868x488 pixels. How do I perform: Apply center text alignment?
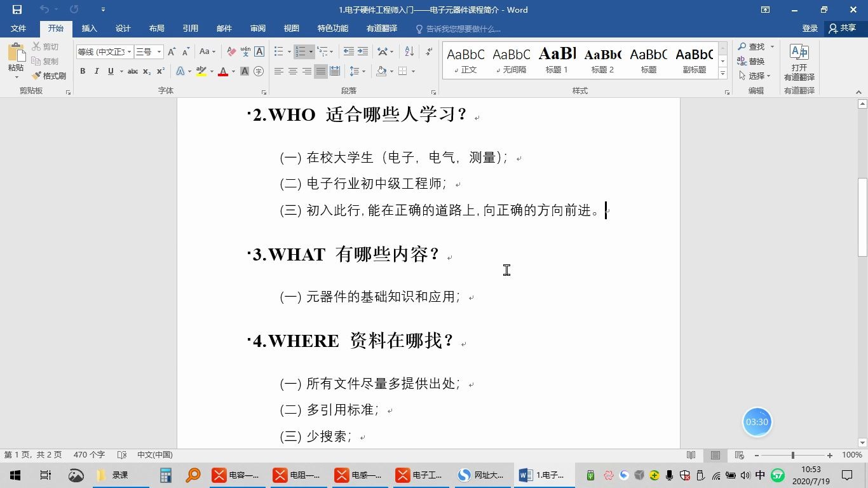[x=294, y=71]
